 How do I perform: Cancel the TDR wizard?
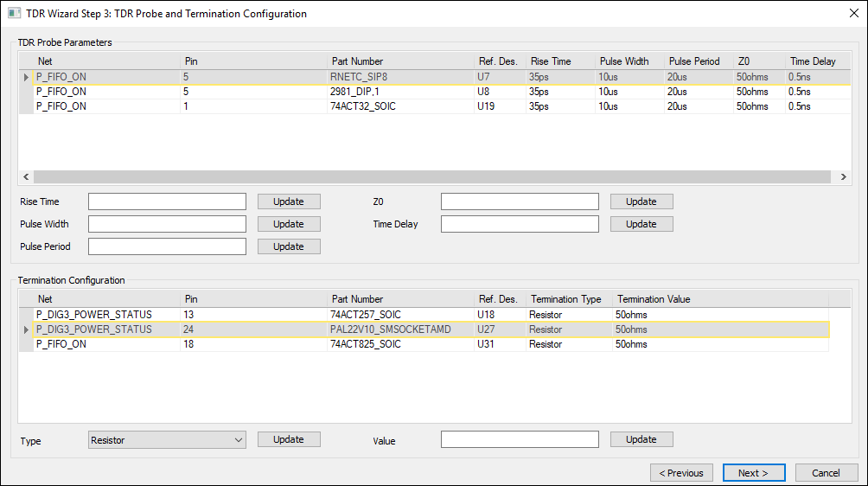click(x=825, y=473)
